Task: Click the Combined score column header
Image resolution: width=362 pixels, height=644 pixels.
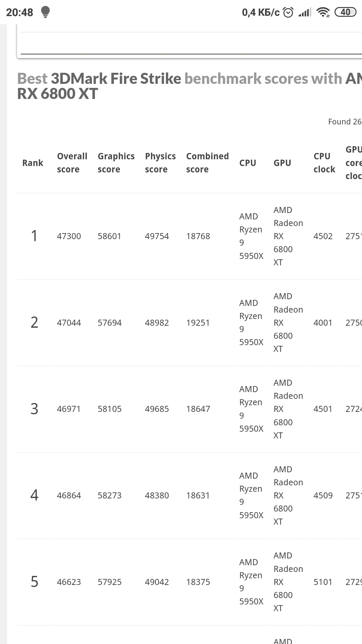Action: pyautogui.click(x=207, y=163)
